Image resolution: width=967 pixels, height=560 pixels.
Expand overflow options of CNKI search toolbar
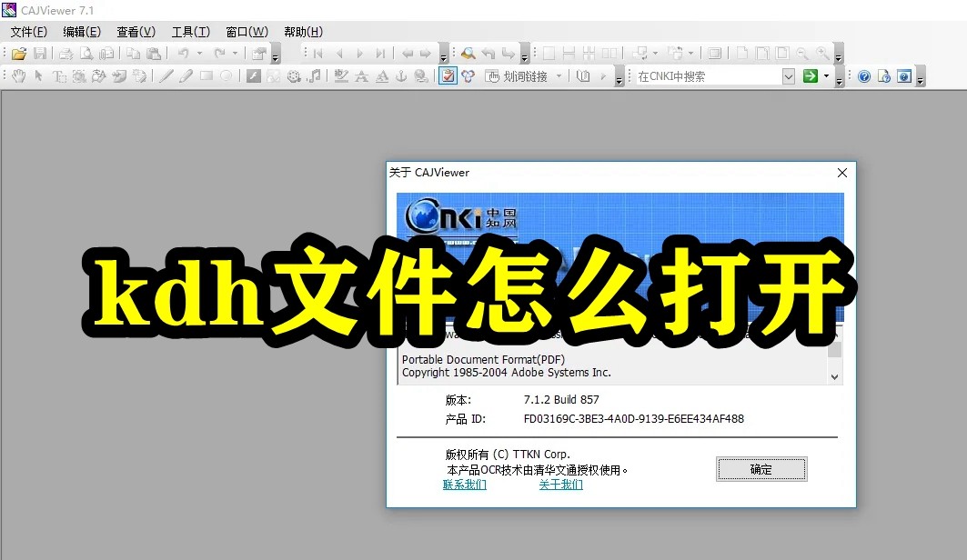(839, 77)
